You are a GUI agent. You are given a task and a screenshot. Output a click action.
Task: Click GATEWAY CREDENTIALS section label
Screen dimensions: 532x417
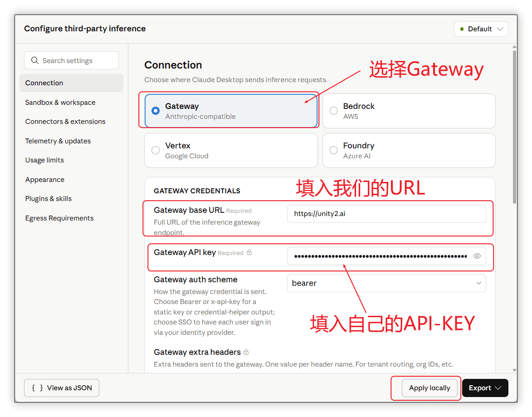[197, 191]
